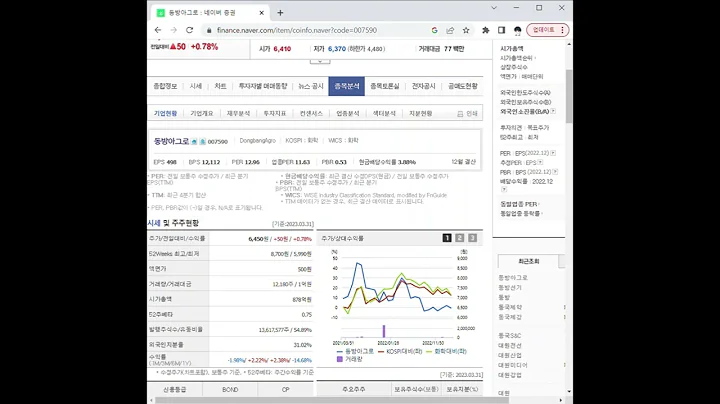Viewport: 720px width, 404px height.
Task: Open 대원전선 in recent list
Action: [510, 346]
